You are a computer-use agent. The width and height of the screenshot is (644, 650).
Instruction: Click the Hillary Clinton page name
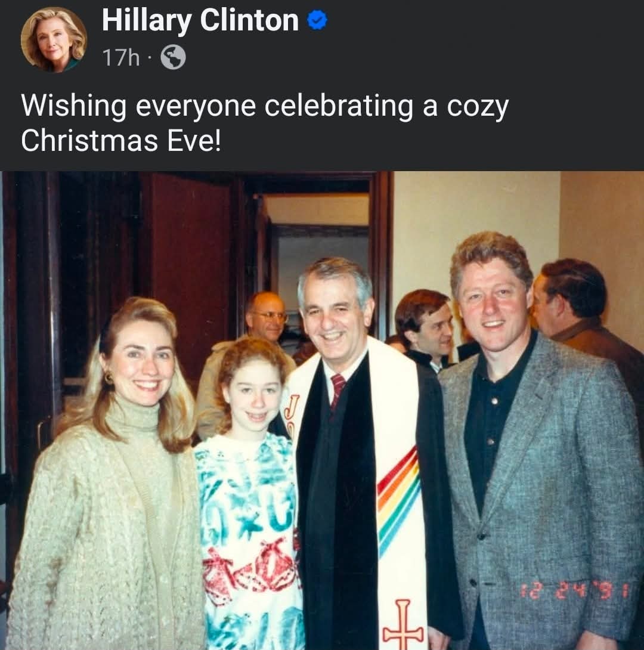click(x=200, y=21)
